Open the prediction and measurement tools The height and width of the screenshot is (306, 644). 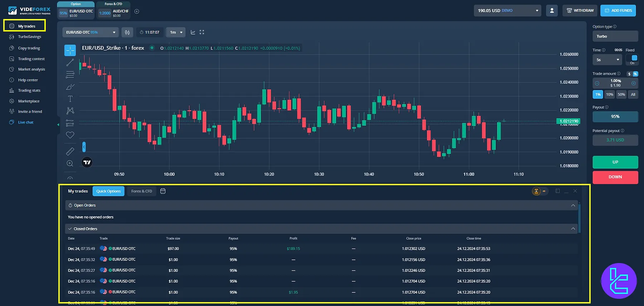point(70,123)
